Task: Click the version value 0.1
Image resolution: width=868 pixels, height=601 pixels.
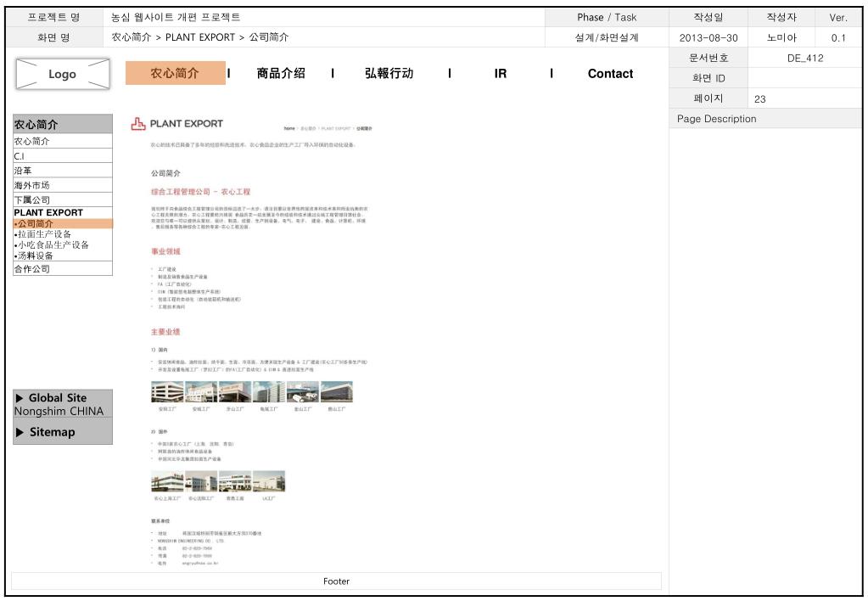Action: pos(838,37)
